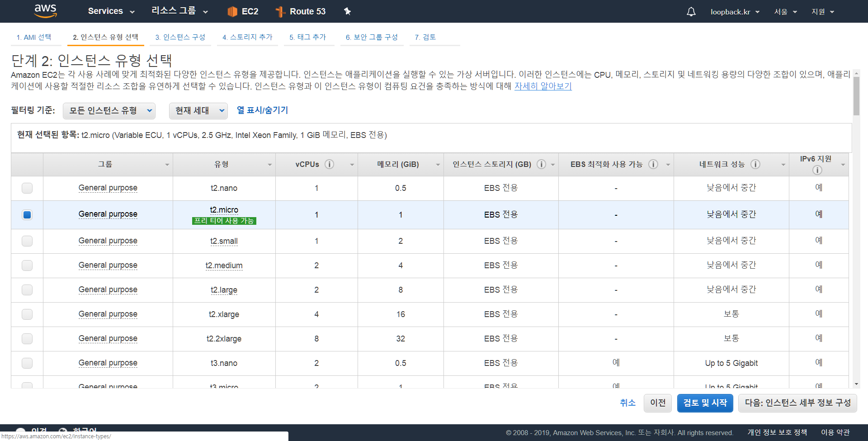
Task: Open the Services dropdown menu
Action: (x=111, y=11)
